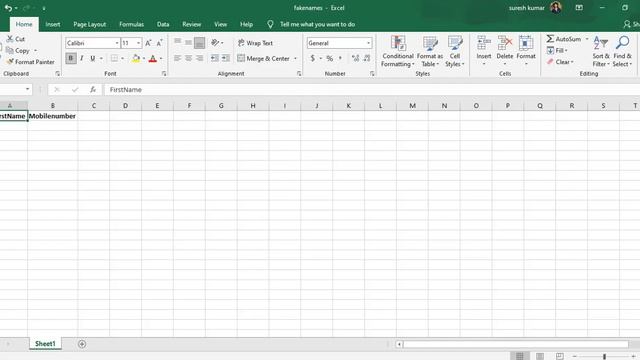Open Cell Styles gallery
The width and height of the screenshot is (640, 360).
coord(455,51)
